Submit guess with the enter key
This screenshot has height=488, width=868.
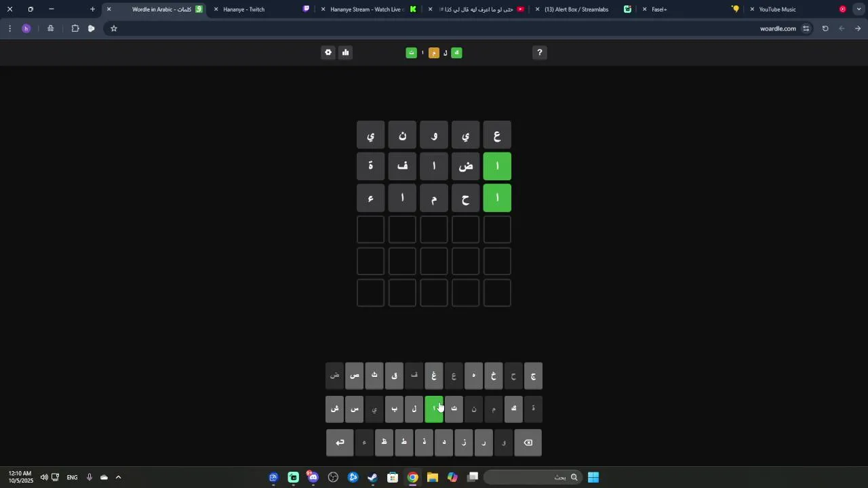point(340,443)
